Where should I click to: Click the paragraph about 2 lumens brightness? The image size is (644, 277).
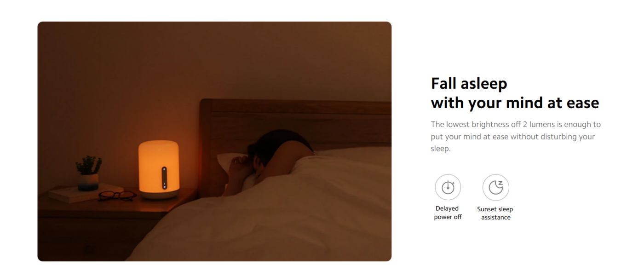click(x=516, y=137)
